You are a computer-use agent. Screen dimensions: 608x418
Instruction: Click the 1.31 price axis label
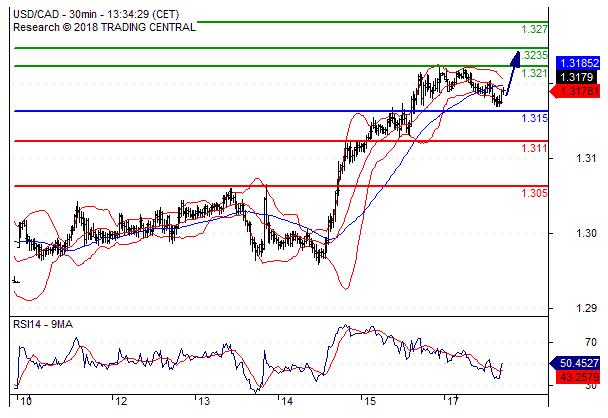[586, 158]
